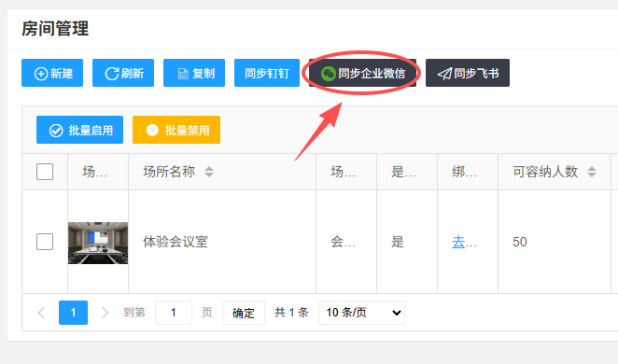Sort by 场所名称 using its sort arrows
Viewport: 618px width, 364px height.
coord(209,172)
